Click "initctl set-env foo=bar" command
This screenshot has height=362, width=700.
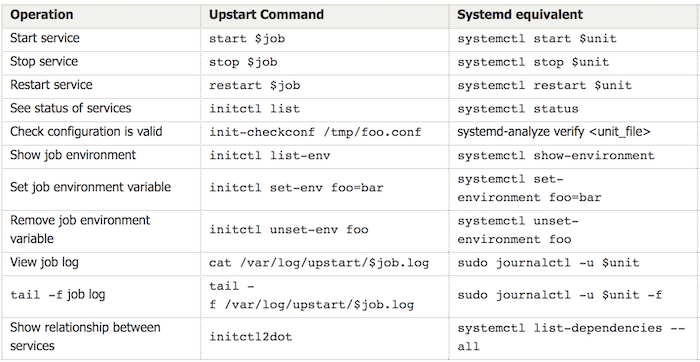(296, 187)
